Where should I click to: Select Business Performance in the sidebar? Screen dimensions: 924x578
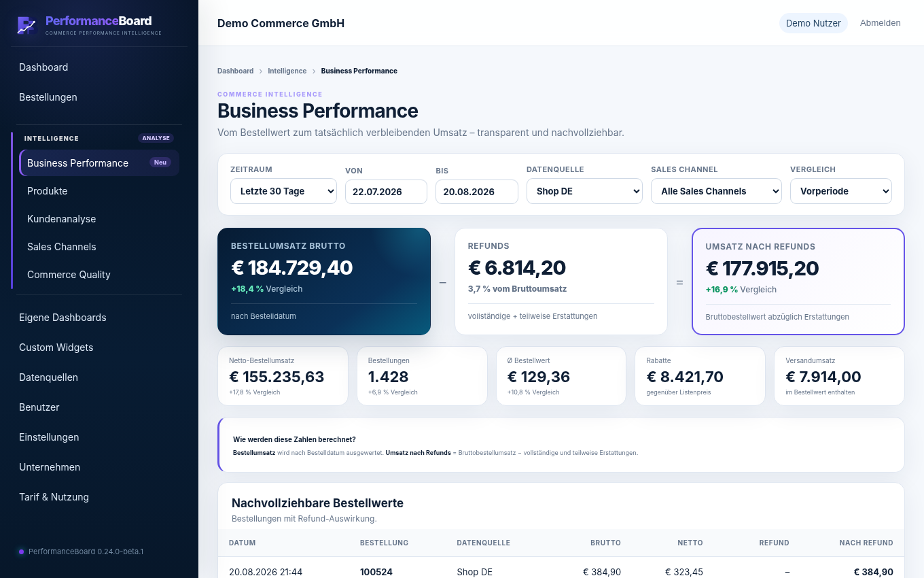click(x=99, y=163)
